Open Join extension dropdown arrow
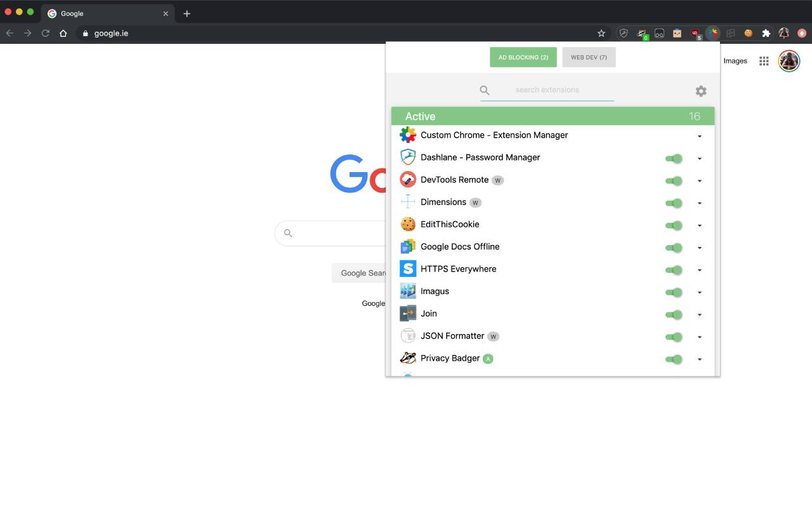Image resolution: width=812 pixels, height=508 pixels. click(700, 315)
